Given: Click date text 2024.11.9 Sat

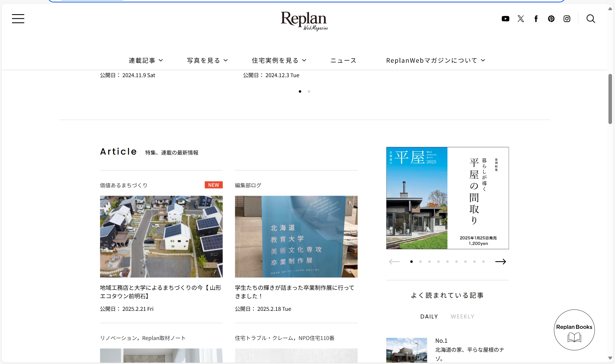Looking at the screenshot, I should pyautogui.click(x=138, y=75).
